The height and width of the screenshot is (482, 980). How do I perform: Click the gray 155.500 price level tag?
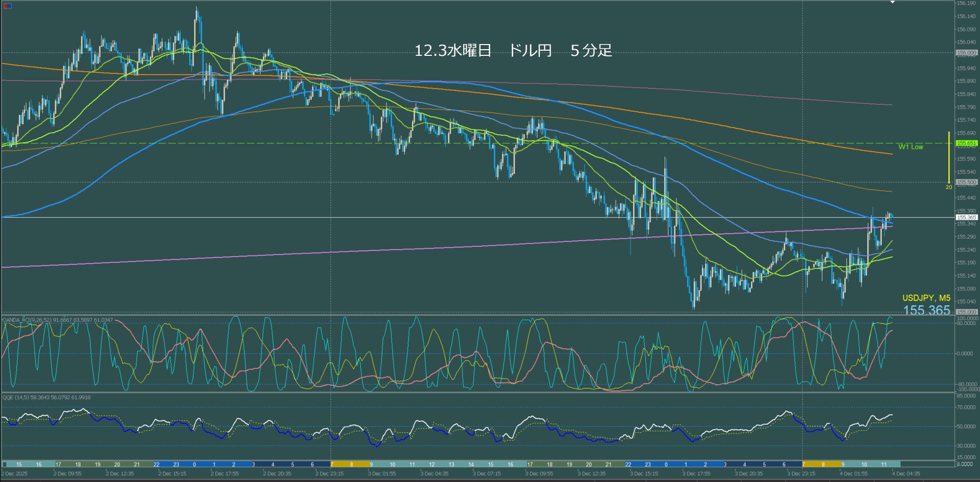(966, 182)
